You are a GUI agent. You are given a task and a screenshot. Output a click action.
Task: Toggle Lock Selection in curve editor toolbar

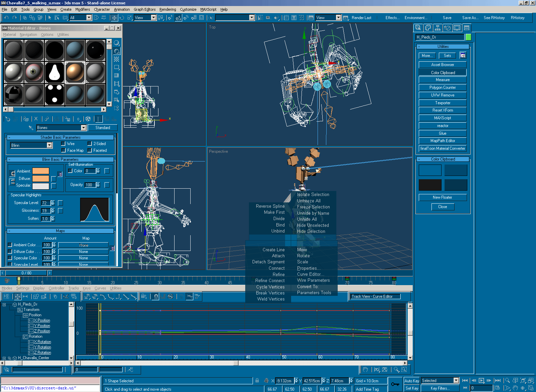pyautogui.click(x=144, y=297)
